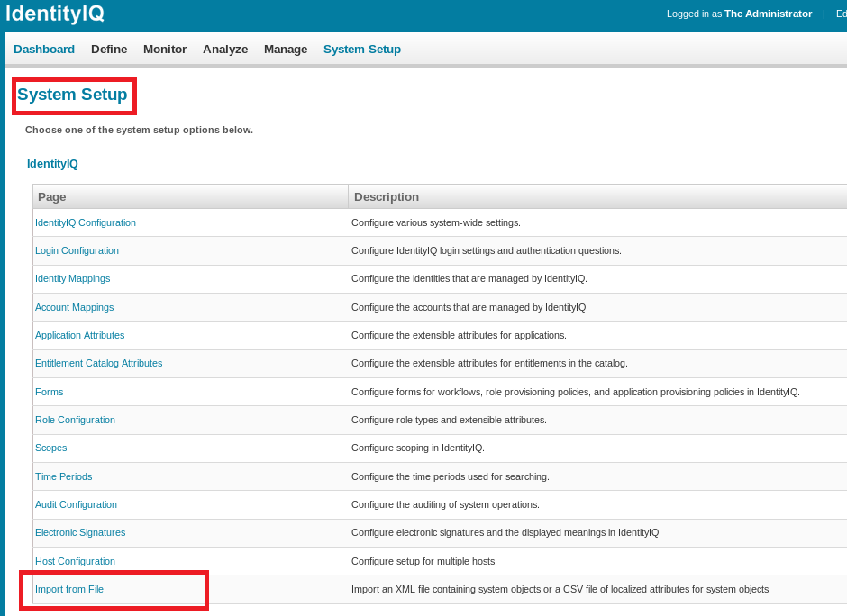Screen dimensions: 847x616
Task: Select the Monitor menu item
Action: point(165,50)
